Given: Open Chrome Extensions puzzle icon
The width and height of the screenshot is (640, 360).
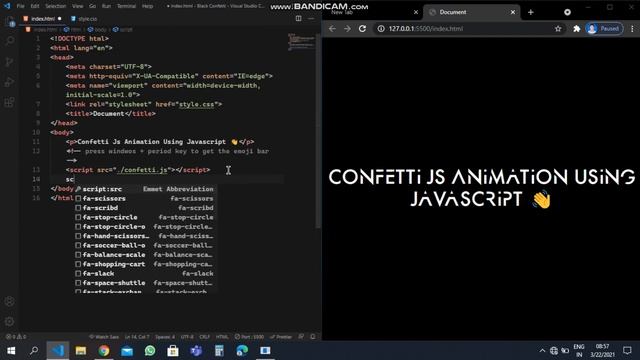Looking at the screenshot, I should 577,29.
